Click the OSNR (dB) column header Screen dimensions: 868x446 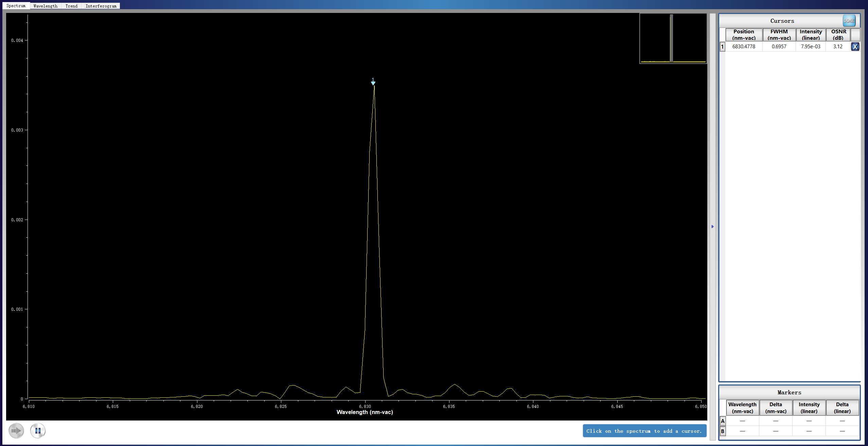(838, 35)
